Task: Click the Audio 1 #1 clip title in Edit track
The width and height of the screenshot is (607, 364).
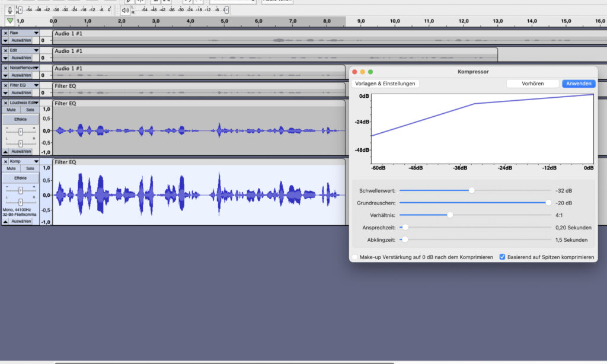Action: click(x=69, y=51)
